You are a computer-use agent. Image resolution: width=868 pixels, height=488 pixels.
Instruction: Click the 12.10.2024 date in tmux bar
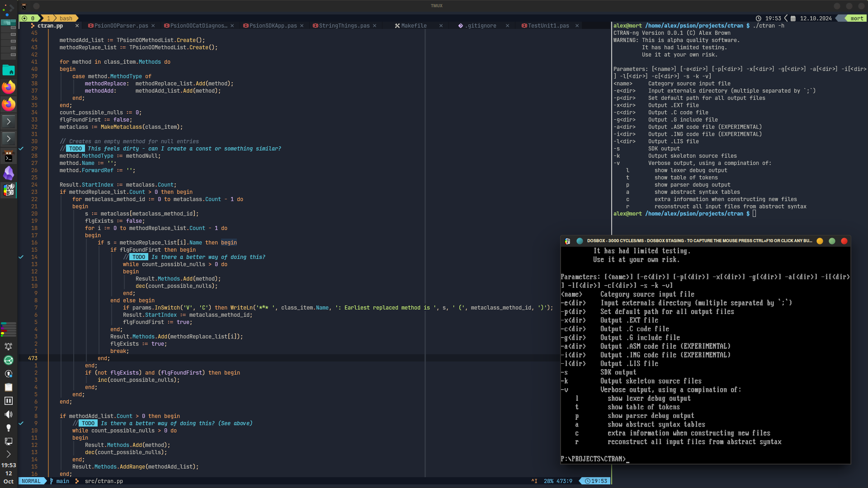click(x=816, y=19)
